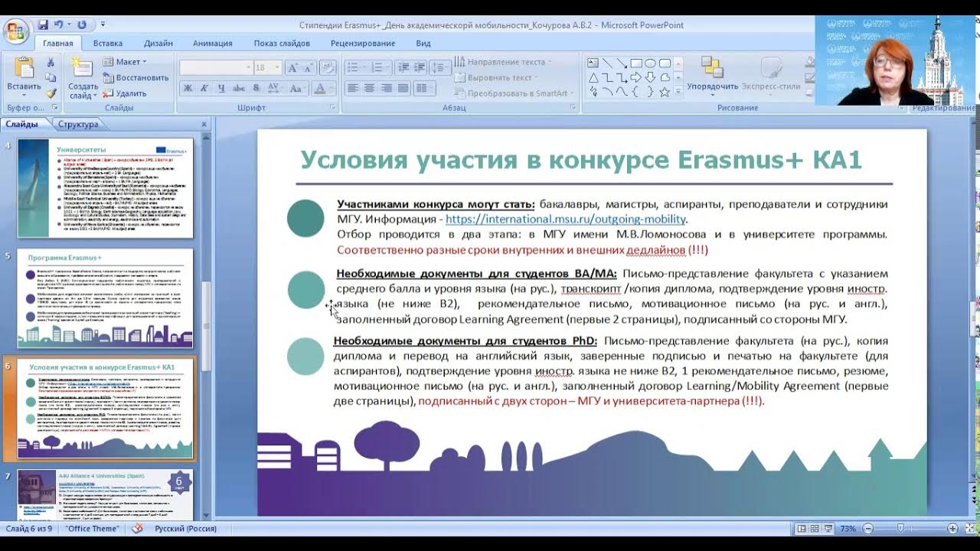Image resolution: width=980 pixels, height=551 pixels.
Task: Customize the quick access toolbar
Action: point(103,25)
